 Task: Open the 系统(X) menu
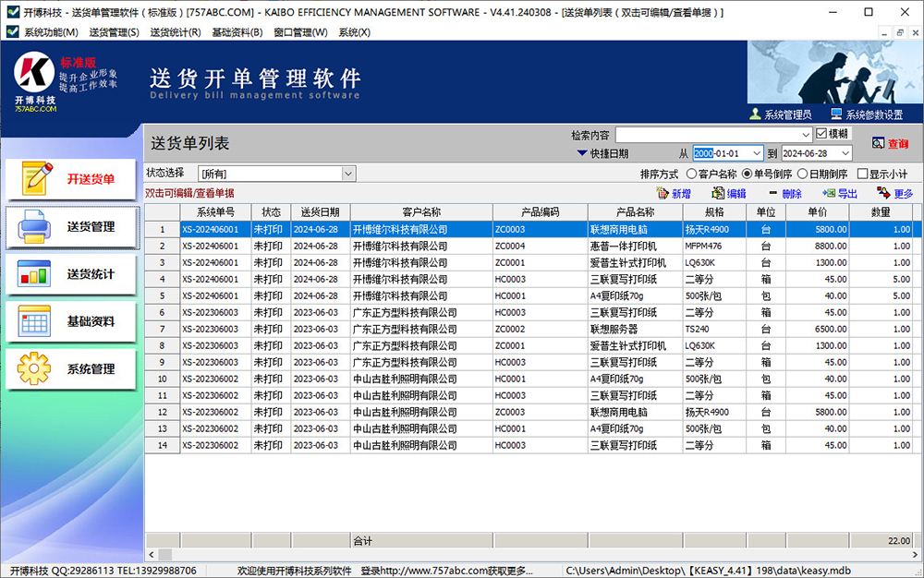coord(354,32)
